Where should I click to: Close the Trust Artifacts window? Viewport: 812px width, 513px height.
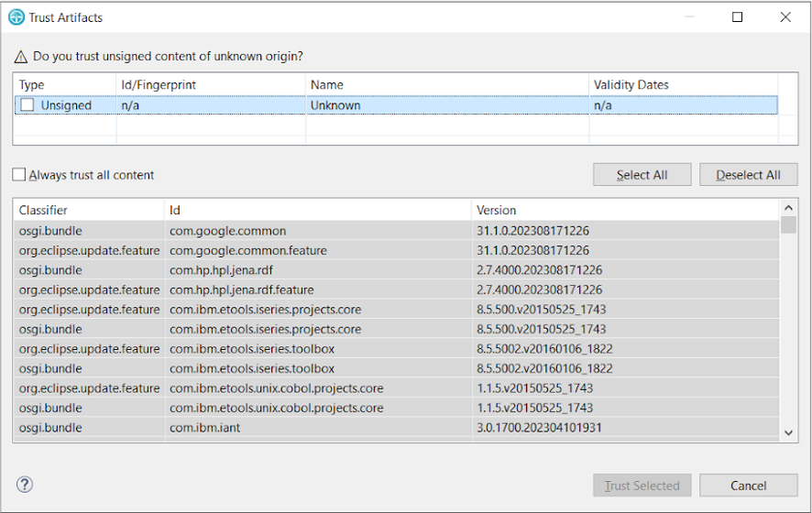pyautogui.click(x=785, y=17)
